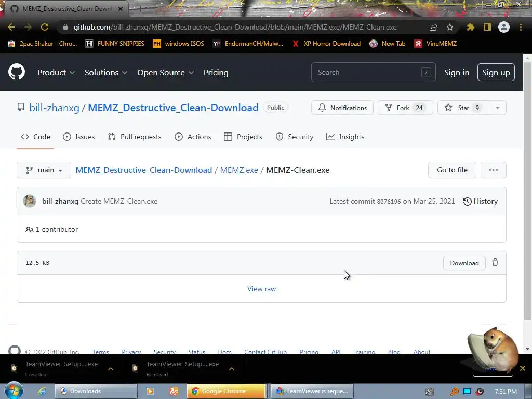
Task: Click the browser address bar URL
Action: pyautogui.click(x=235, y=27)
